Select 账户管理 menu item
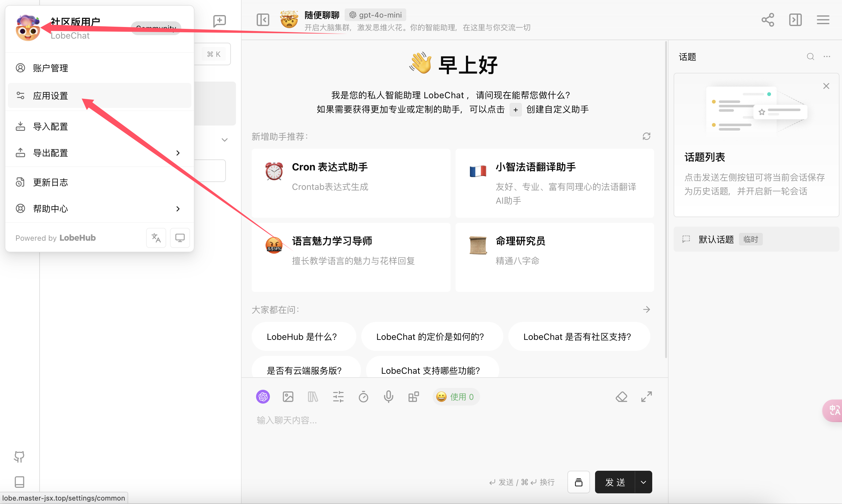The height and width of the screenshot is (504, 842). point(51,68)
